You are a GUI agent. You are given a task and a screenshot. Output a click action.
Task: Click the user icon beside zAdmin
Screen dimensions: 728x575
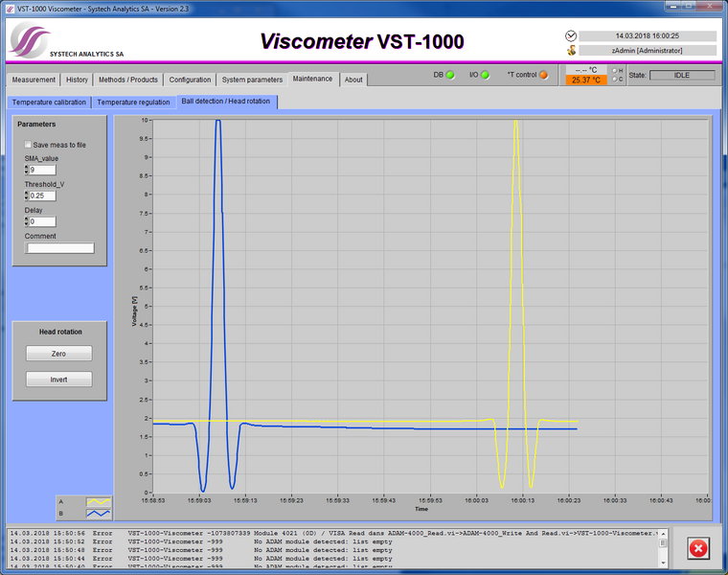(571, 50)
